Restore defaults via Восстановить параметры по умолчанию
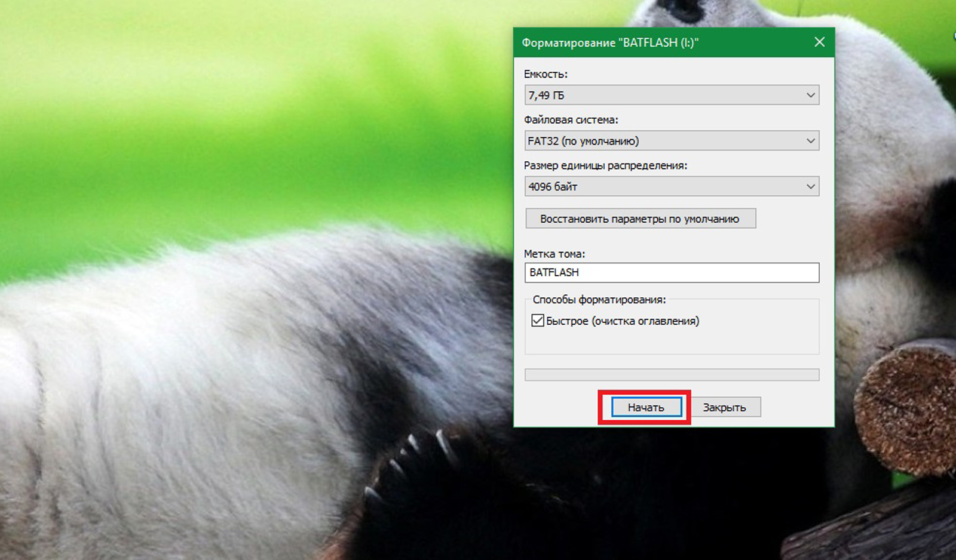Viewport: 956px width, 560px height. pos(640,219)
